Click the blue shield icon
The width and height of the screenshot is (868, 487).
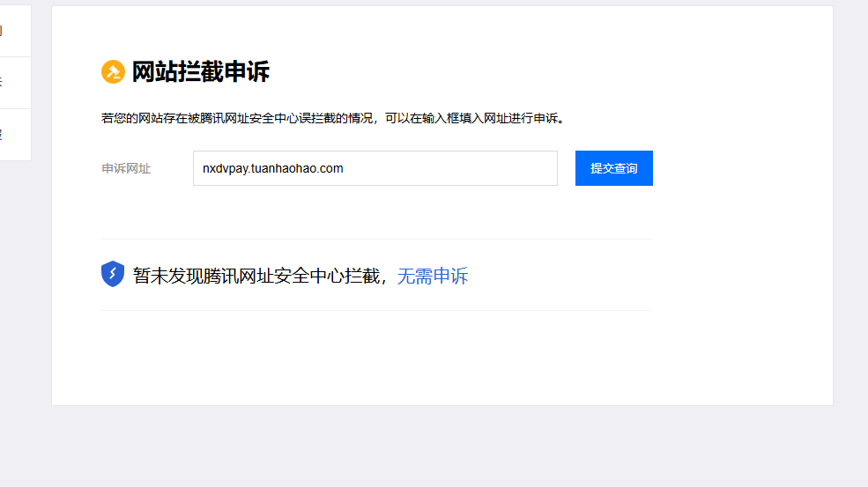click(x=113, y=274)
